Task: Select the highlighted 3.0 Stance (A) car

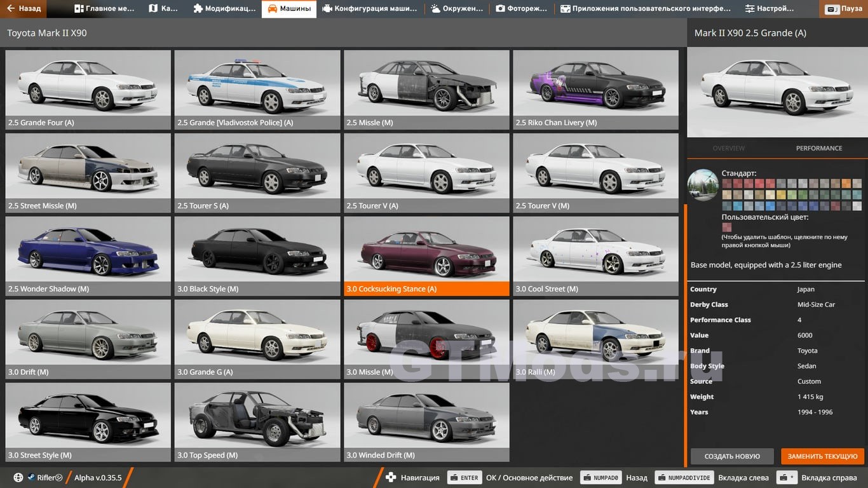Action: pos(426,256)
